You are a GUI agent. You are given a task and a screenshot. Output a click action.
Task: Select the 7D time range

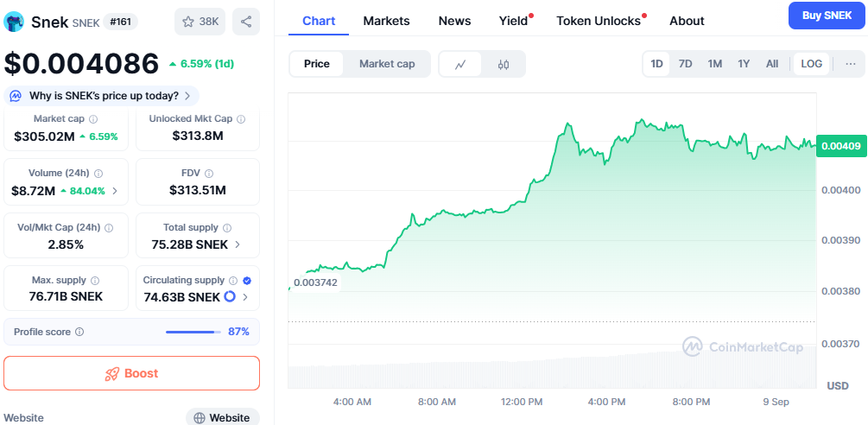tap(685, 64)
